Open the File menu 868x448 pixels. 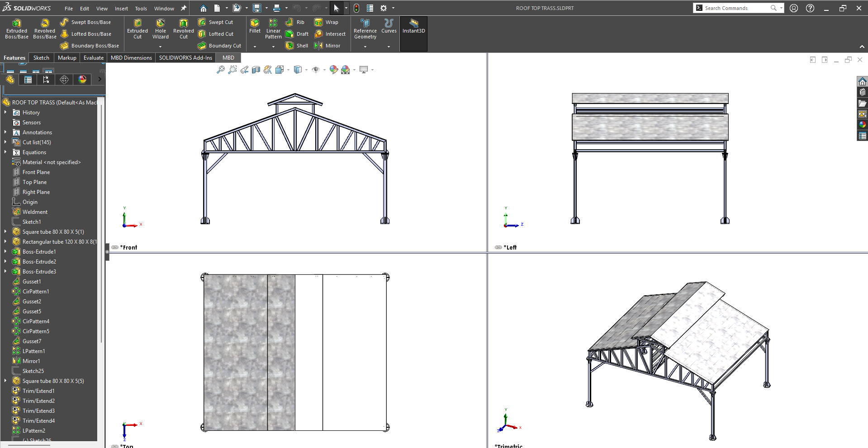69,9
